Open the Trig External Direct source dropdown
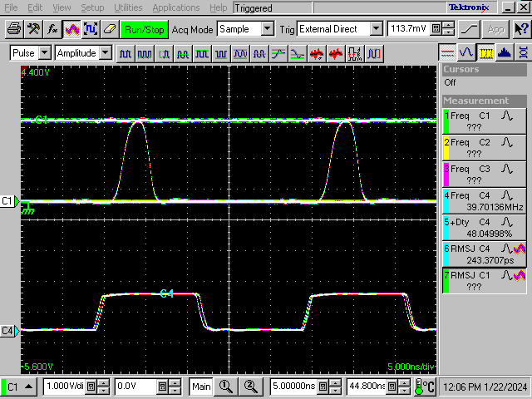 click(x=376, y=29)
